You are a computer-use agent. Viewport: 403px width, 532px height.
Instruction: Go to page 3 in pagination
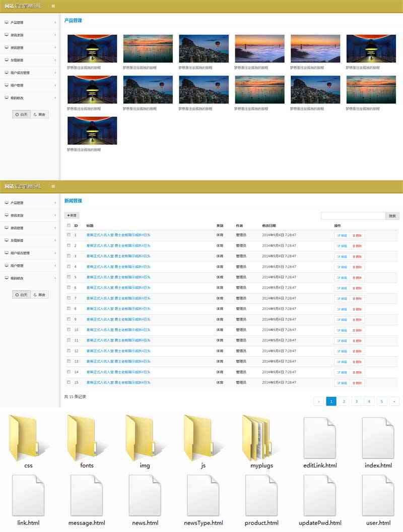tap(356, 401)
